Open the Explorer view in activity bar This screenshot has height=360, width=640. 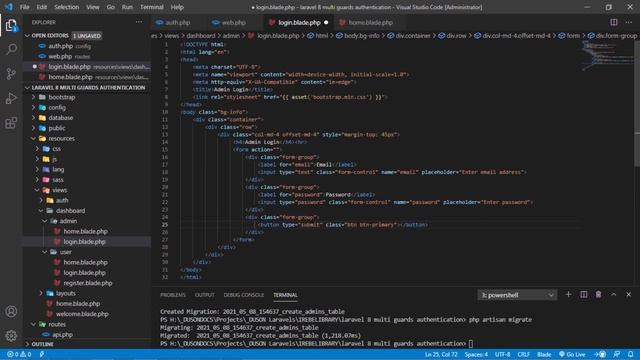pyautogui.click(x=11, y=26)
